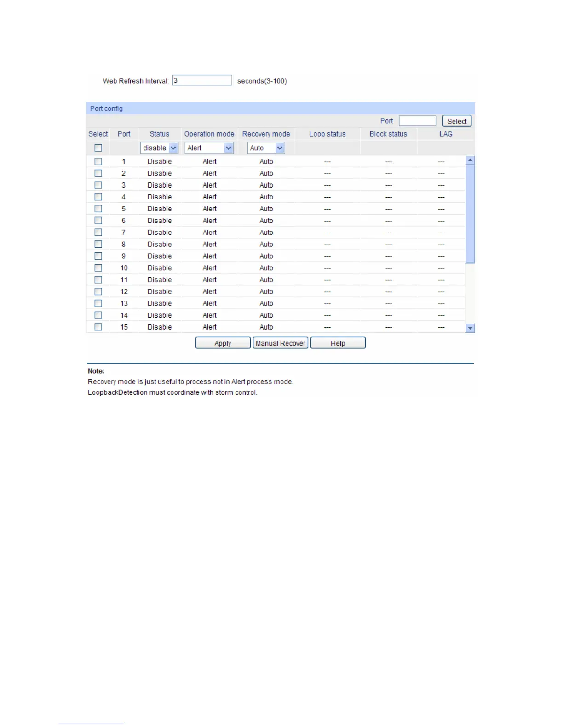
Task: Click the Manual Recover button
Action: (x=281, y=343)
